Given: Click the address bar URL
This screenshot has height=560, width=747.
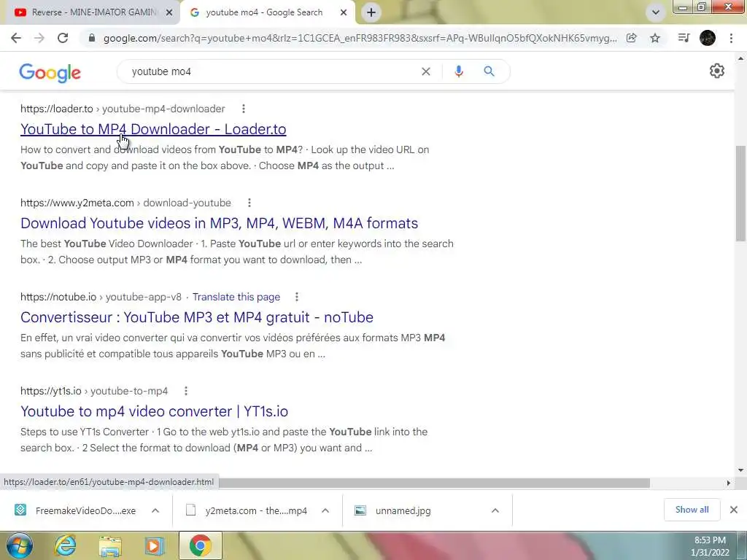Looking at the screenshot, I should click(360, 38).
